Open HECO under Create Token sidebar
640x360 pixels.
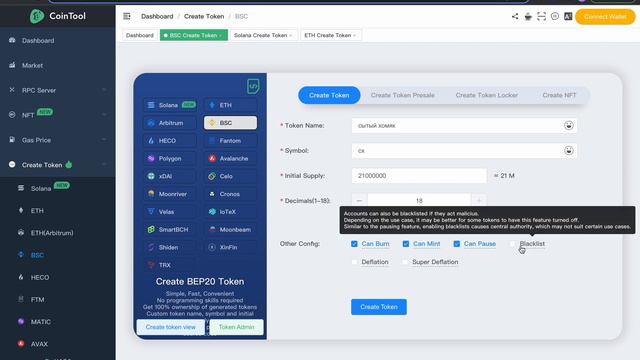[x=58, y=277]
